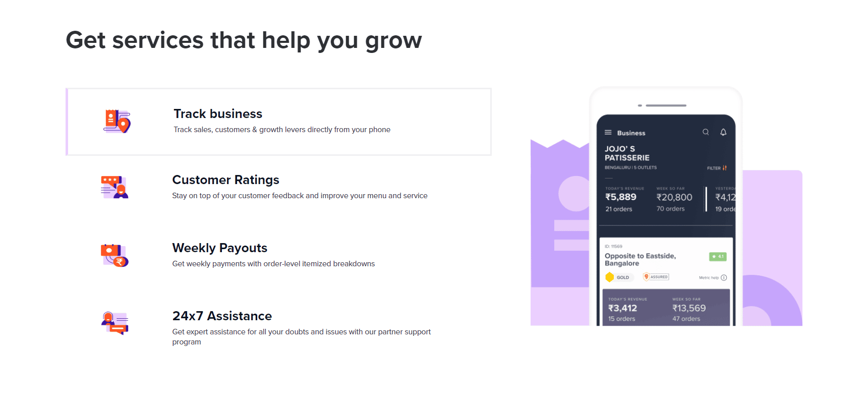Click the 24x7 Assistance support agent icon
868x410 pixels.
[114, 323]
